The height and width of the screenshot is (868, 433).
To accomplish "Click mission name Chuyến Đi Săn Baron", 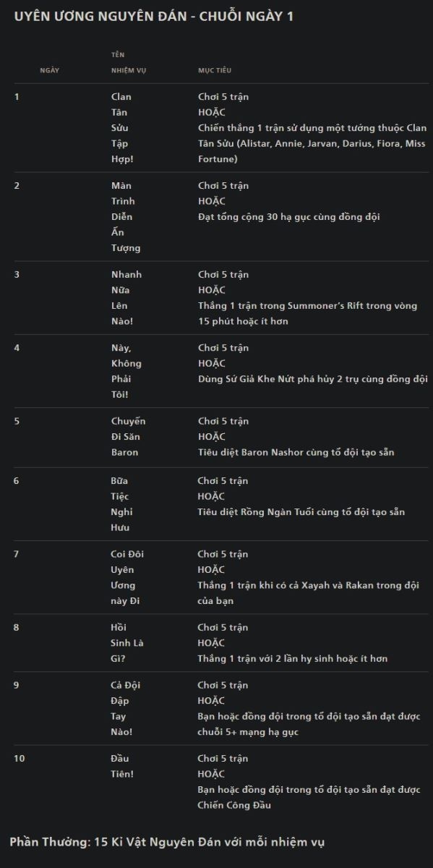I will (x=128, y=437).
